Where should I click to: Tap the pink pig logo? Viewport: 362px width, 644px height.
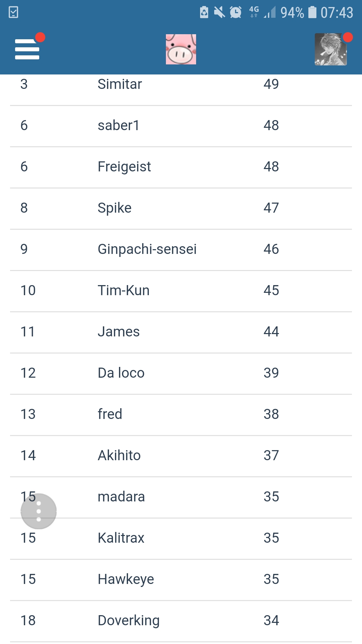[181, 49]
